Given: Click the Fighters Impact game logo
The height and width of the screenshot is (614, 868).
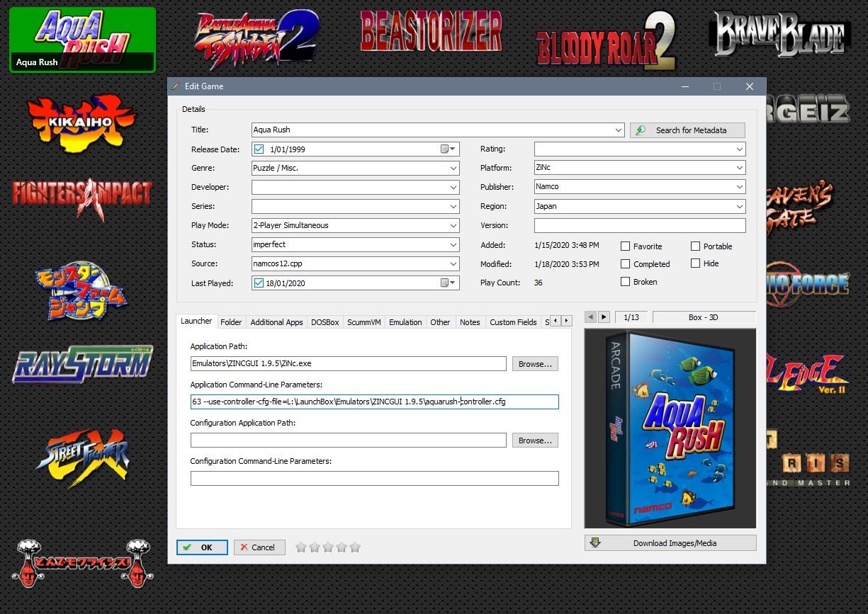Looking at the screenshot, I should [82, 194].
